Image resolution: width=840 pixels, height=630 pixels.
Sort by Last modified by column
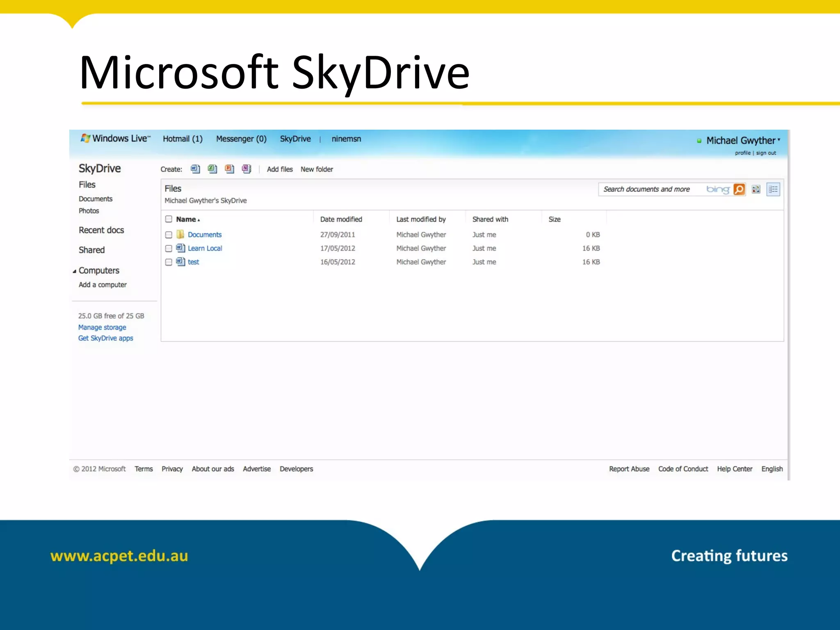click(x=421, y=219)
